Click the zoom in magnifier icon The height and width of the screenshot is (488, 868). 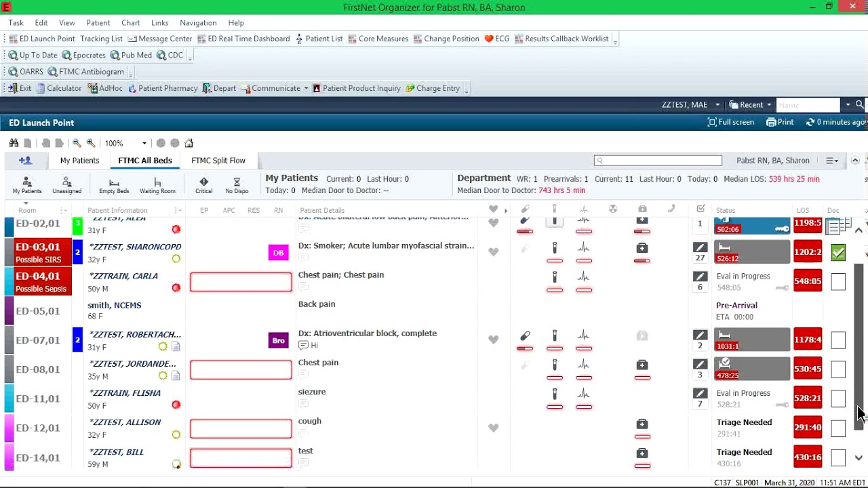tap(91, 143)
